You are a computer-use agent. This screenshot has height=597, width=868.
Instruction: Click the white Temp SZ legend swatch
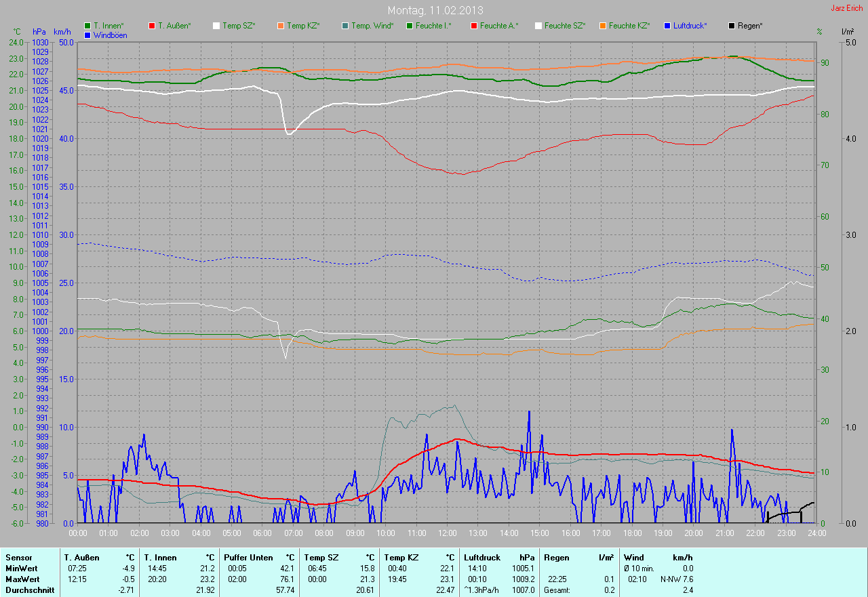click(216, 26)
